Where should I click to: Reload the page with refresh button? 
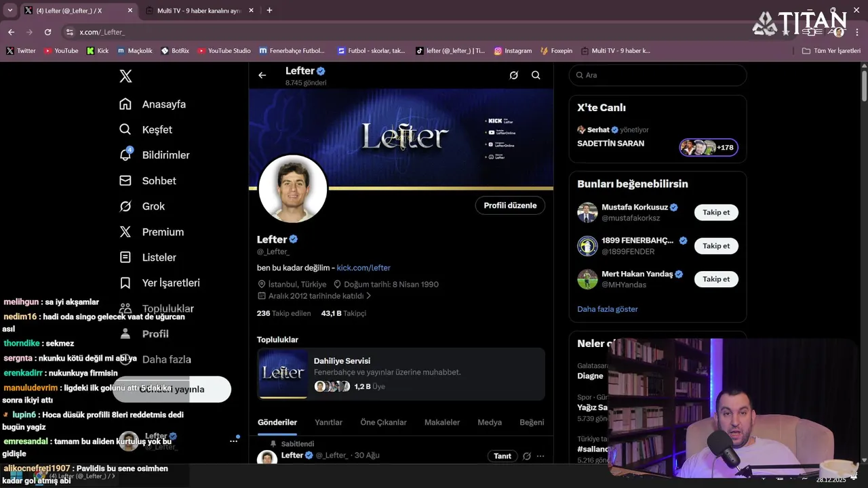point(47,32)
